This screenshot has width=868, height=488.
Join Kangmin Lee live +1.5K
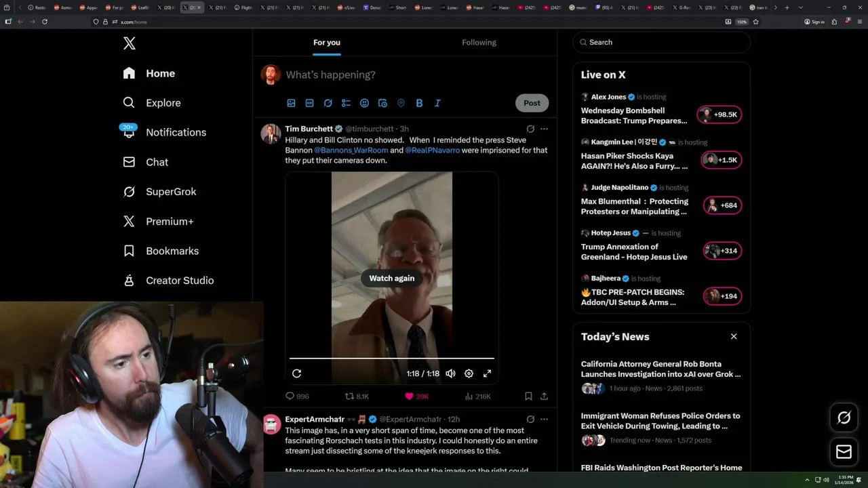point(722,160)
